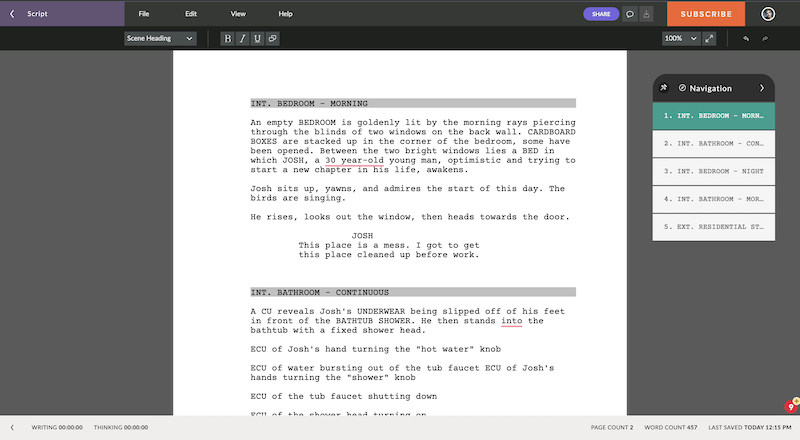This screenshot has width=800, height=440.
Task: Undo the last change with the undo arrow
Action: pos(746,38)
